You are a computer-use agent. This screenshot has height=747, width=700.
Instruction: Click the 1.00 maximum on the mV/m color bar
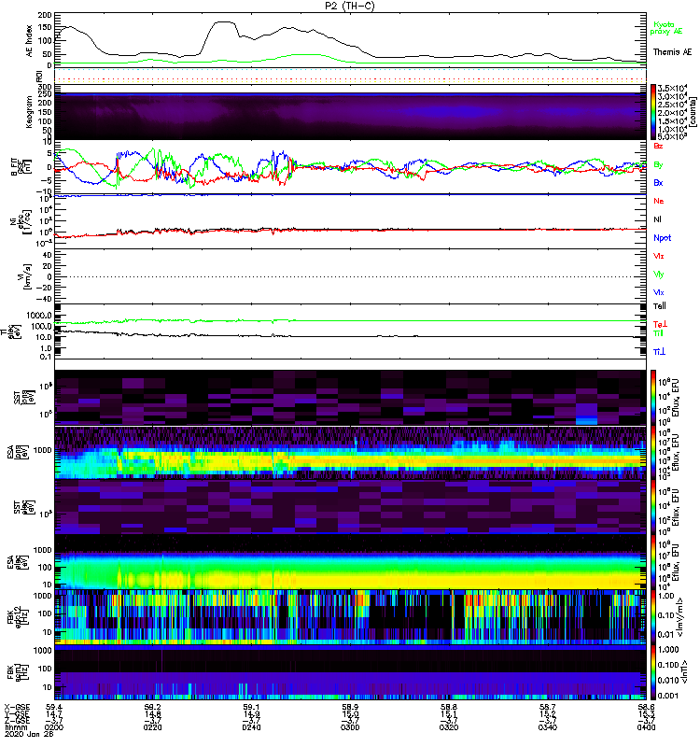(665, 596)
